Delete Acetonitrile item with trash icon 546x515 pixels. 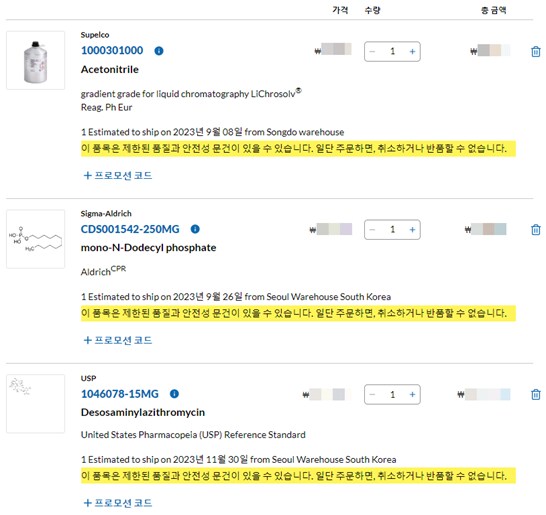point(536,52)
